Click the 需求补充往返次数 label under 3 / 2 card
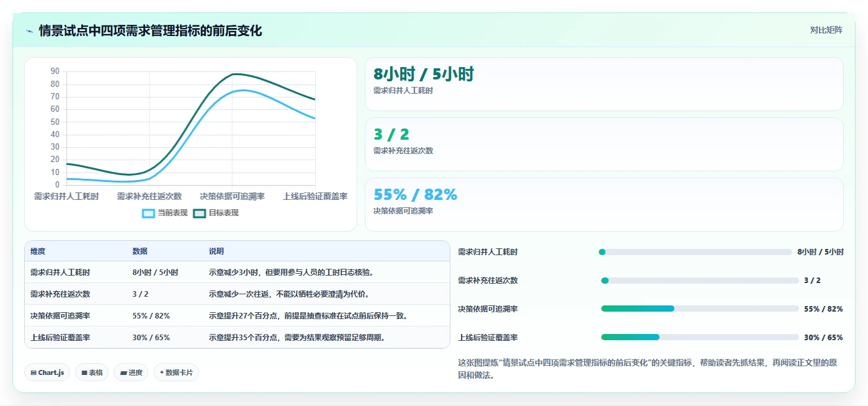 click(403, 151)
